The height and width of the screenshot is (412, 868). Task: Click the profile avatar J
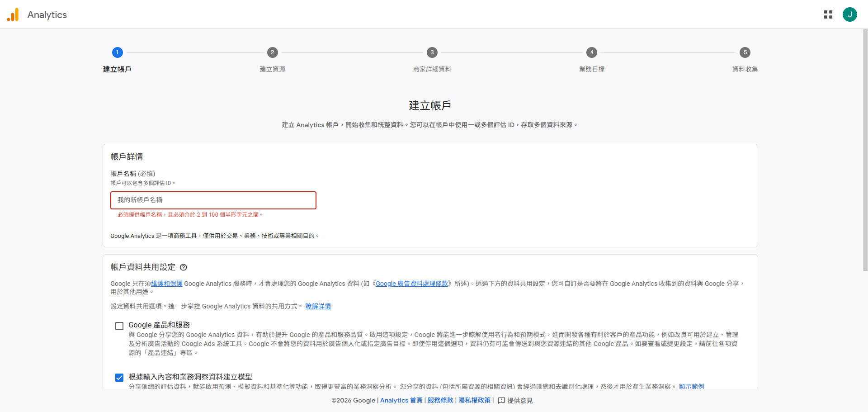coord(850,14)
